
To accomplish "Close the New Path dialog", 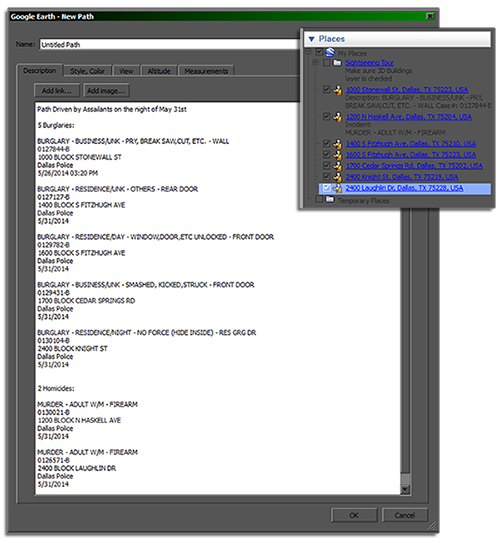I will (430, 16).
